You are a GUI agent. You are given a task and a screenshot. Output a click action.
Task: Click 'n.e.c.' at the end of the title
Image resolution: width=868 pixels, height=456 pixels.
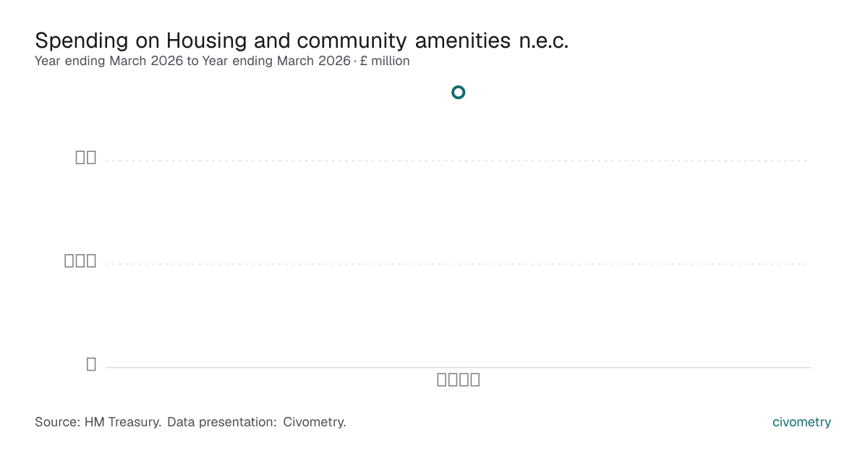coord(543,40)
